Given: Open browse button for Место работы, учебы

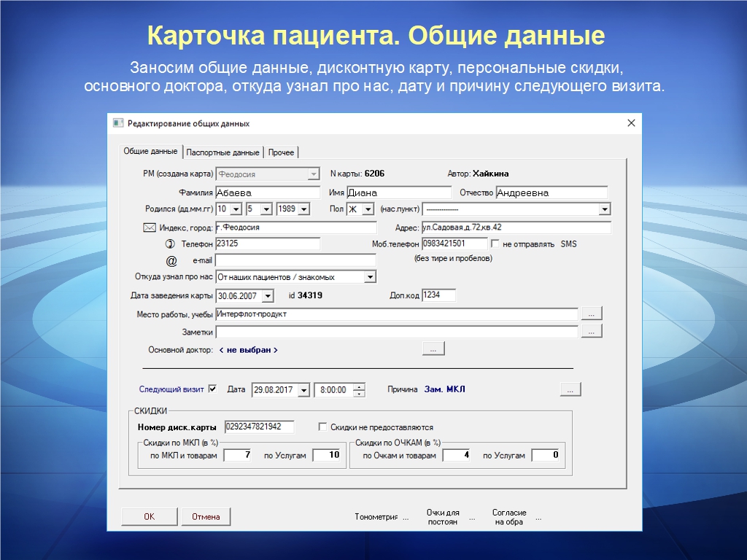Looking at the screenshot, I should [x=592, y=314].
